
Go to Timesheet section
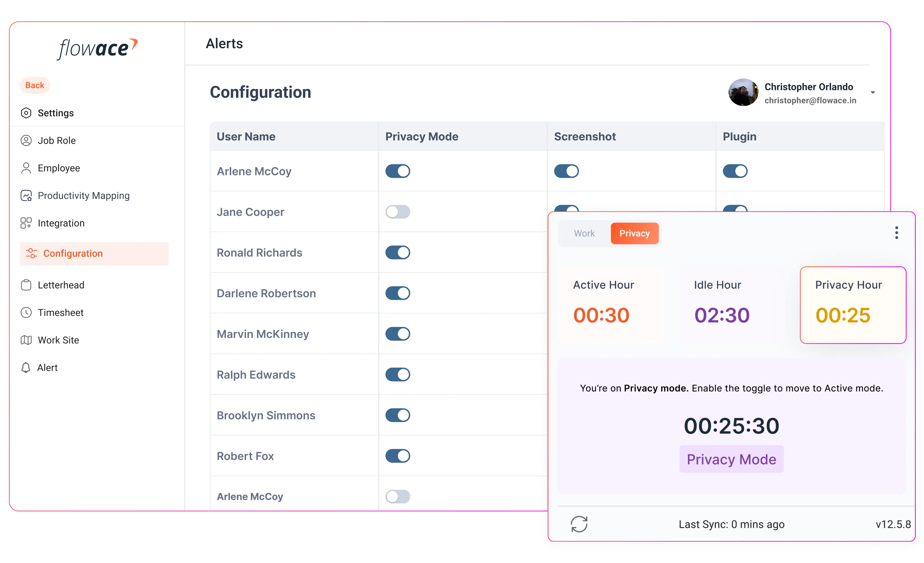tap(60, 312)
